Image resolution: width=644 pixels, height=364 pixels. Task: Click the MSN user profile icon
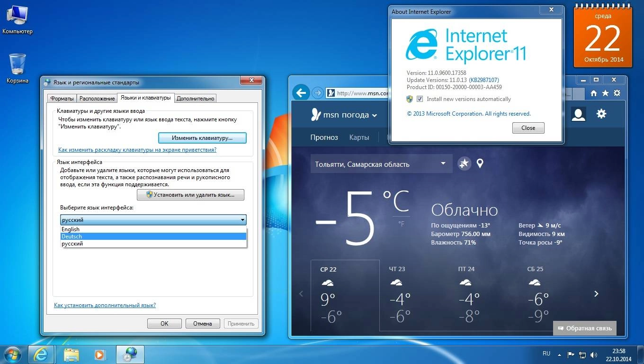click(578, 114)
